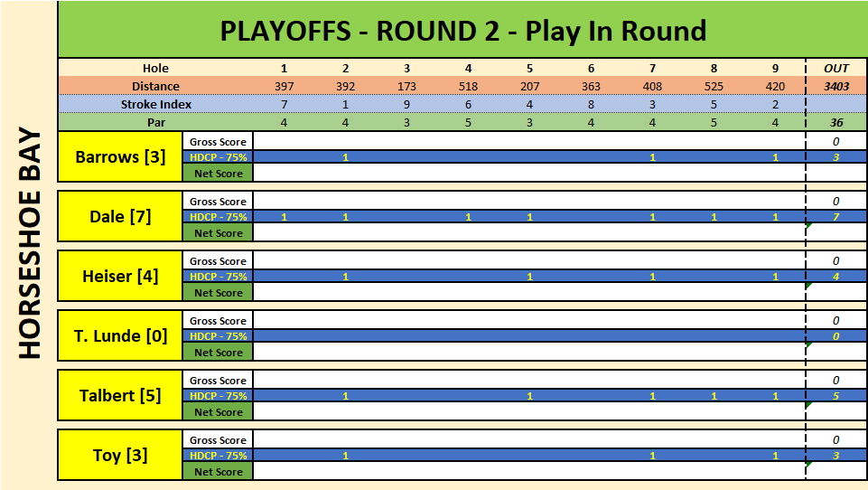868x490 pixels.
Task: Click the Heiser [4] player name cell
Action: pos(120,276)
